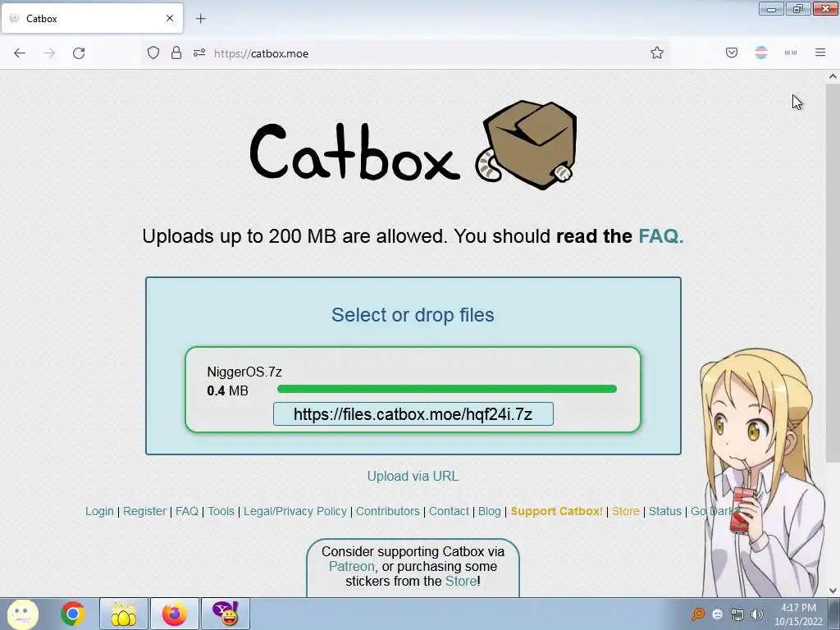Close the Catbox tab
The width and height of the screenshot is (840, 630).
pyautogui.click(x=170, y=18)
